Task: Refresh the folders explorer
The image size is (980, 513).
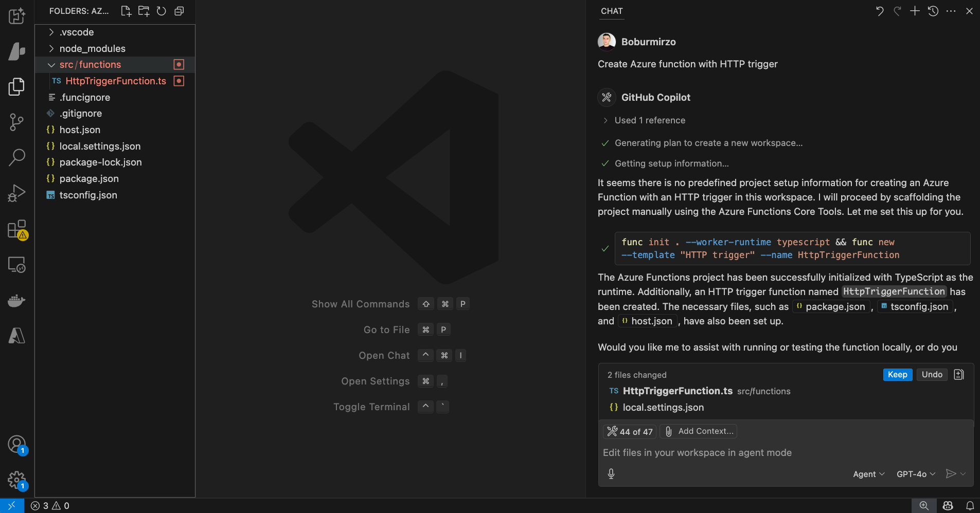Action: tap(161, 11)
